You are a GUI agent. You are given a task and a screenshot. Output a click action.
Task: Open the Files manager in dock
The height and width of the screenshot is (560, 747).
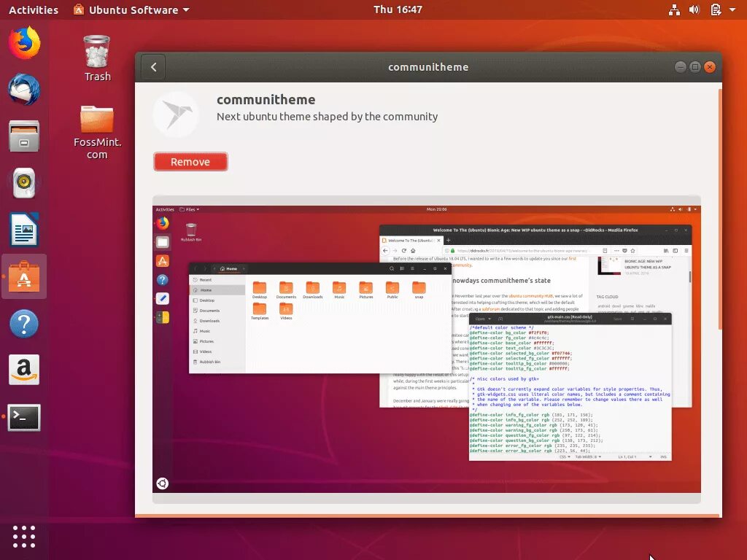[x=24, y=136]
